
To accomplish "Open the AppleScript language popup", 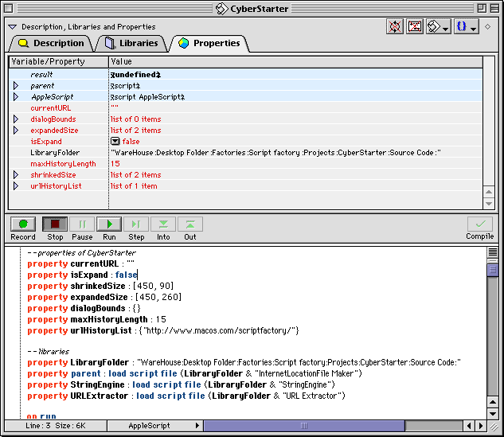I will pos(155,426).
